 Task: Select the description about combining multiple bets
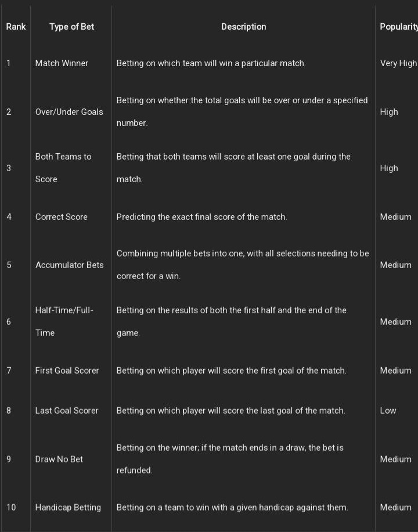point(243,265)
